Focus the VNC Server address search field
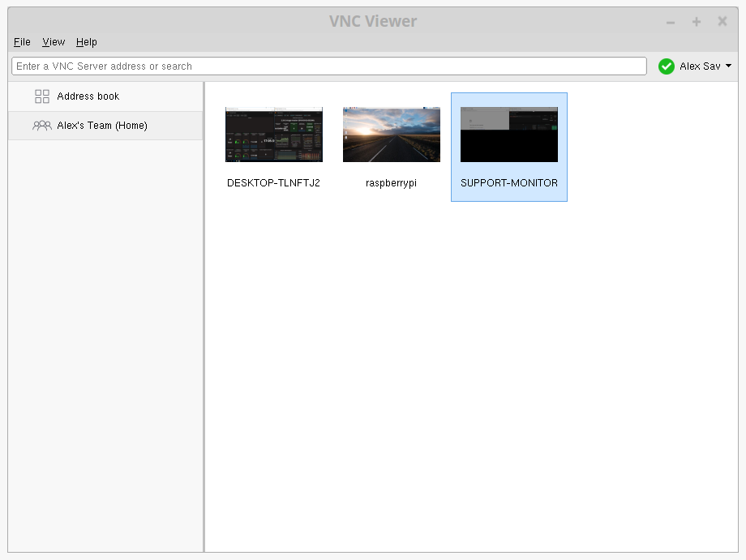Screen dimensions: 746x560 click(329, 66)
